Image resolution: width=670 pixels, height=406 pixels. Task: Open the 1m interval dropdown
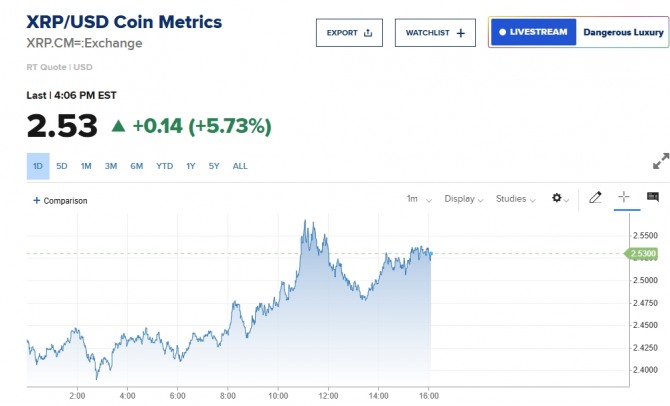[419, 199]
